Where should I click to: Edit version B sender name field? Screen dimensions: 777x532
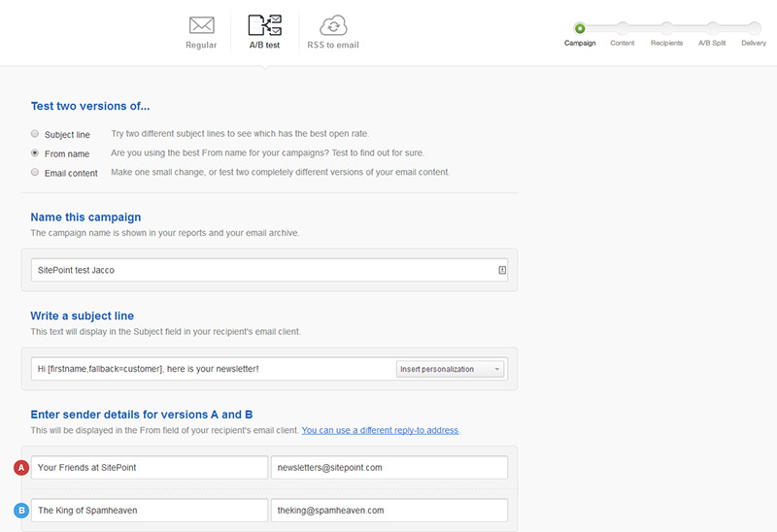click(149, 511)
